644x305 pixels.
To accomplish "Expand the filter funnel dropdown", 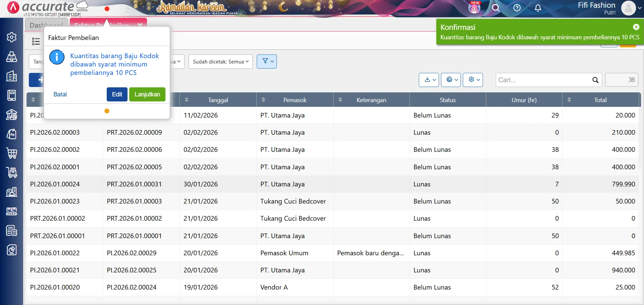I will [266, 61].
